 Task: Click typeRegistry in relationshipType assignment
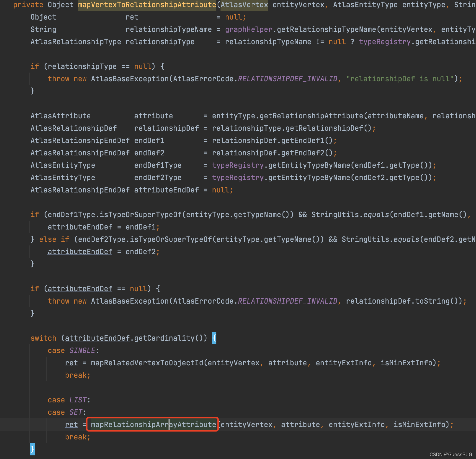point(385,42)
